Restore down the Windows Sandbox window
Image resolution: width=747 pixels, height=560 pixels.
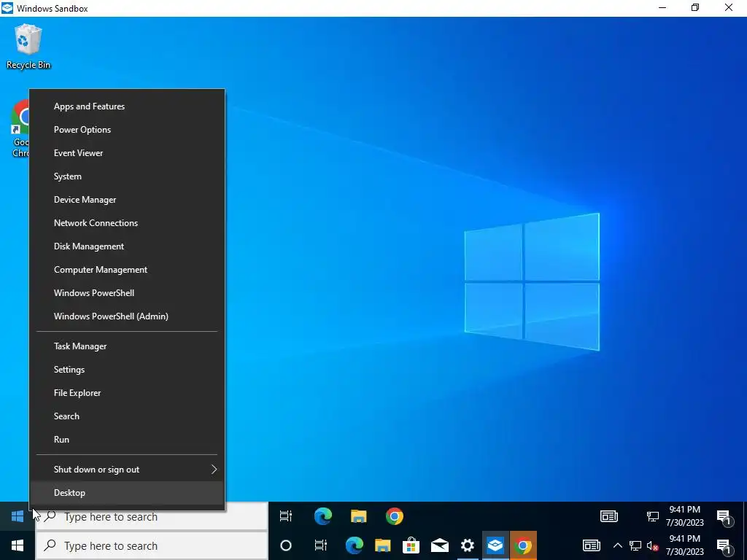pos(695,7)
